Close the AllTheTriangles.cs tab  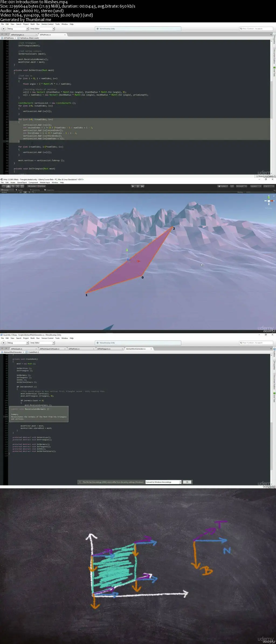(36, 35)
